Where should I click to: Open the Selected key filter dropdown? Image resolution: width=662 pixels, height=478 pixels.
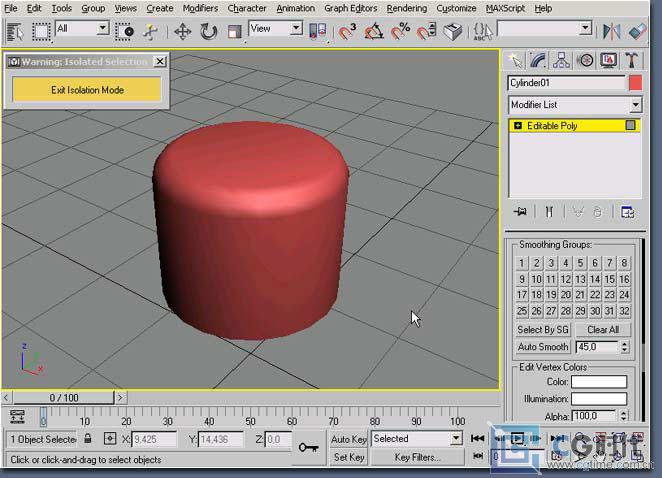(456, 438)
